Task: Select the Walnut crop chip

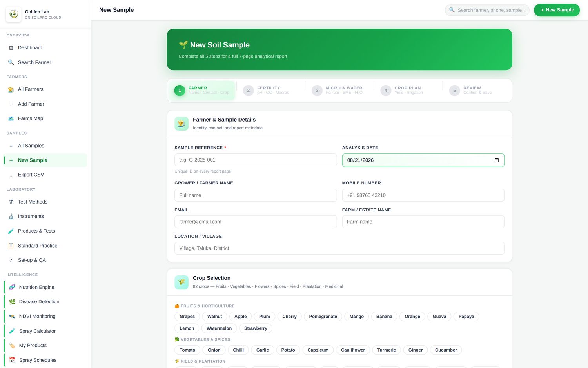Action: (214, 317)
